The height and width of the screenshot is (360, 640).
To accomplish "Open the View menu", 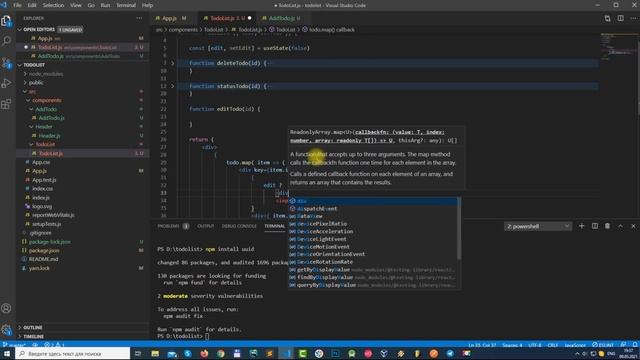I will click(x=76, y=5).
